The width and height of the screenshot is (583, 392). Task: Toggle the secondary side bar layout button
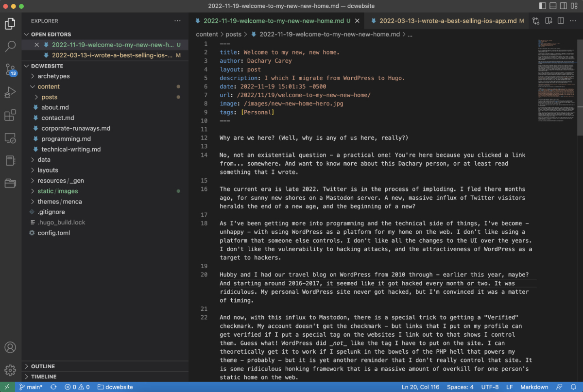tap(564, 6)
